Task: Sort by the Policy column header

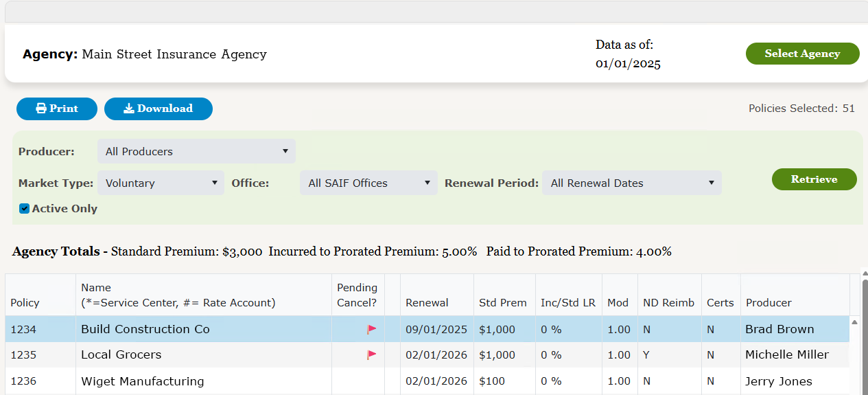Action: 25,303
